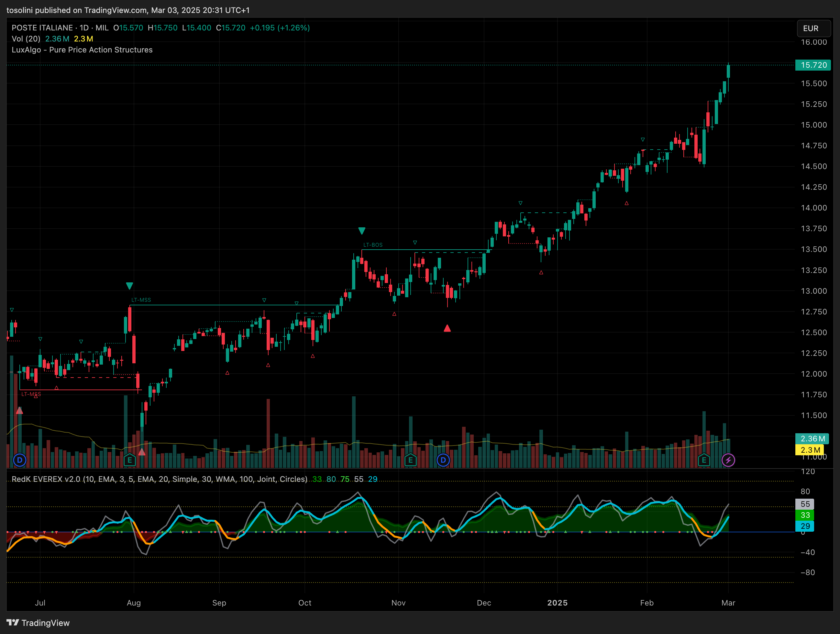Click the dividend D marker in mid-November
This screenshot has width=840, height=634.
pyautogui.click(x=443, y=460)
